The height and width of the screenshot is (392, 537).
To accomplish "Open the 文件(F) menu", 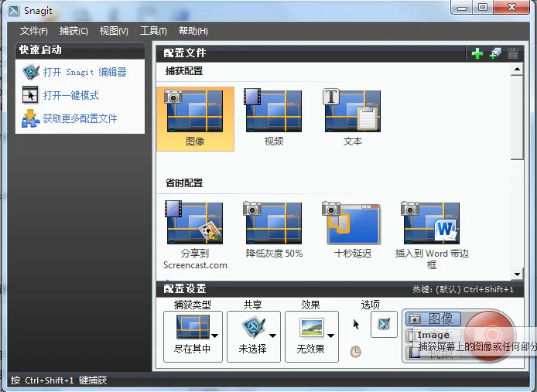I will click(33, 31).
